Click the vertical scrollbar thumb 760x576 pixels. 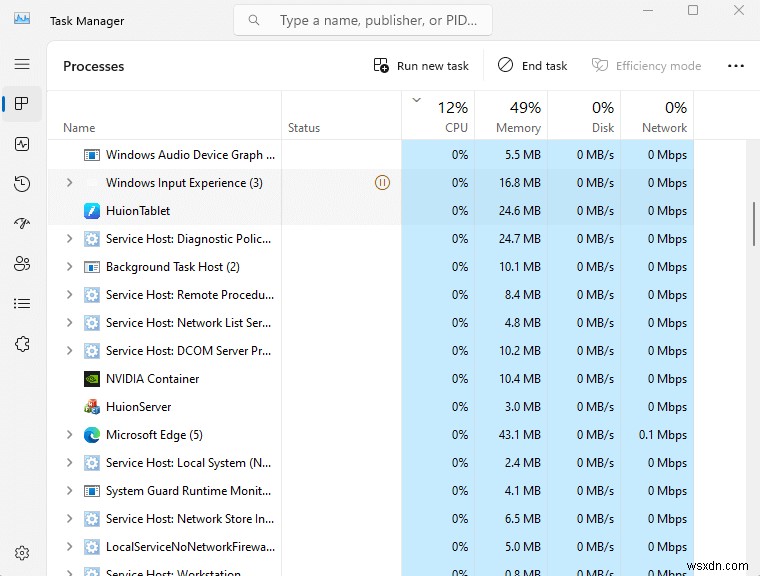click(x=754, y=224)
